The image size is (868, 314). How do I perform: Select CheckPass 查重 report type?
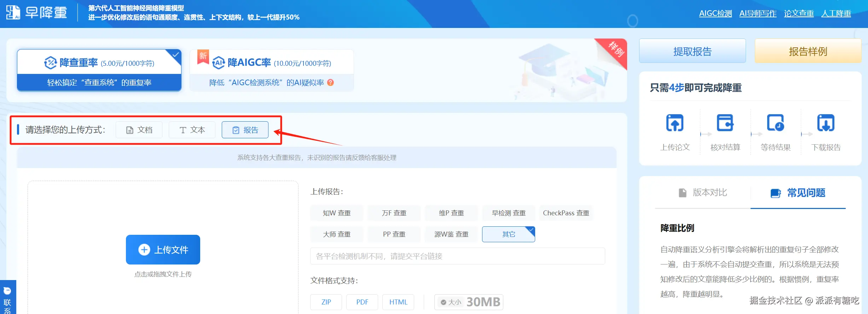[566, 213]
